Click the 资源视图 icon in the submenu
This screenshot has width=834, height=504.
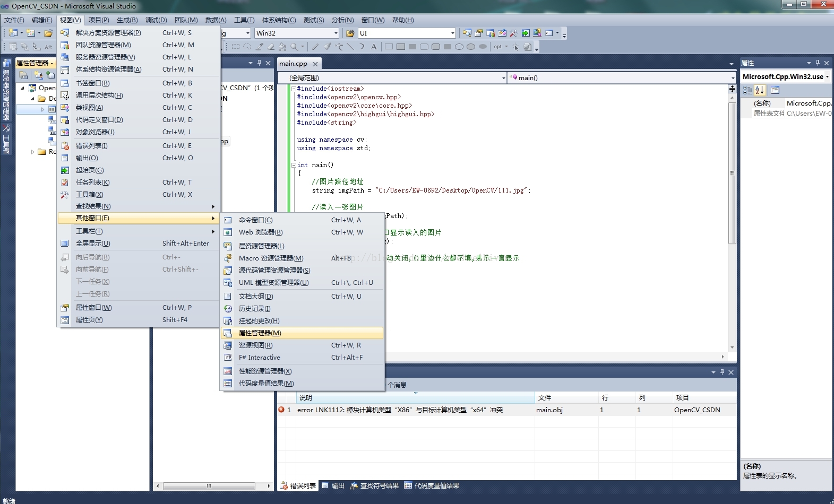click(228, 345)
